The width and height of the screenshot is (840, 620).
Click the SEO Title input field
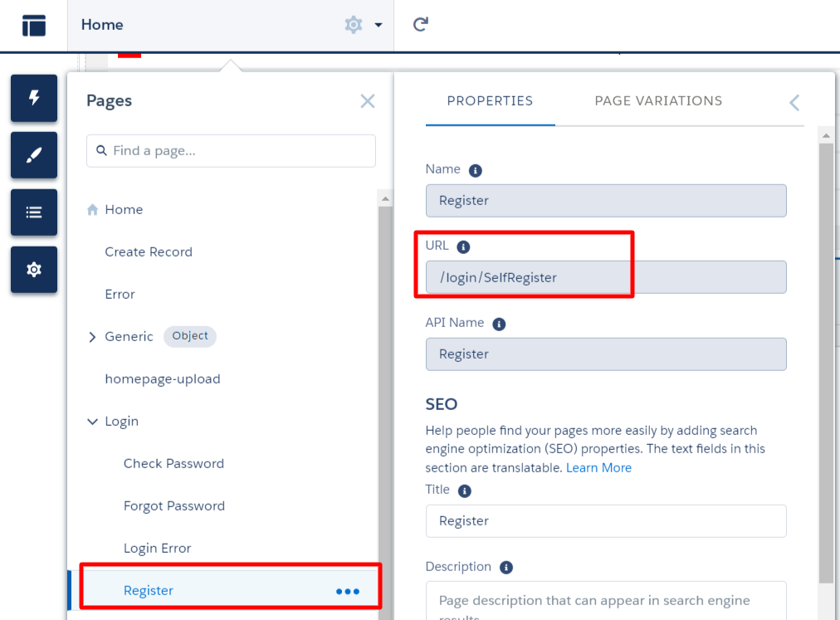[606, 521]
